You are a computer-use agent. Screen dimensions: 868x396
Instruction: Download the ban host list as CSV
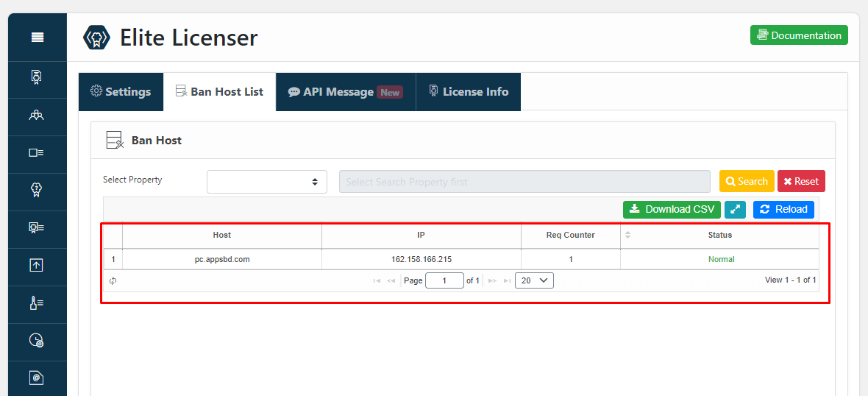672,210
